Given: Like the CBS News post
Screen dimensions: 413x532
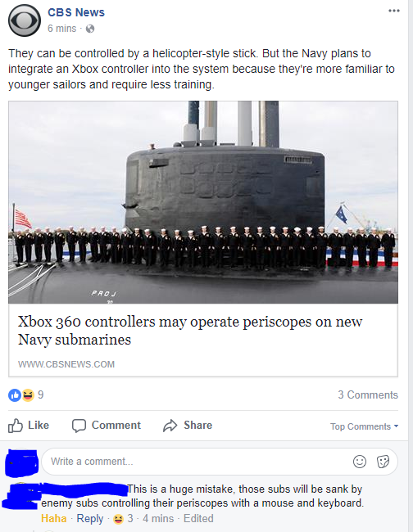Looking at the screenshot, I should (29, 425).
